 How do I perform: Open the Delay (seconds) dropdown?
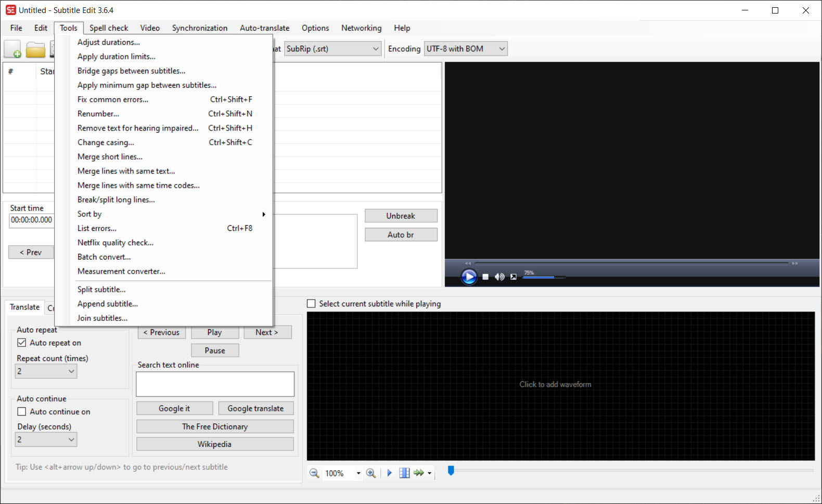46,440
